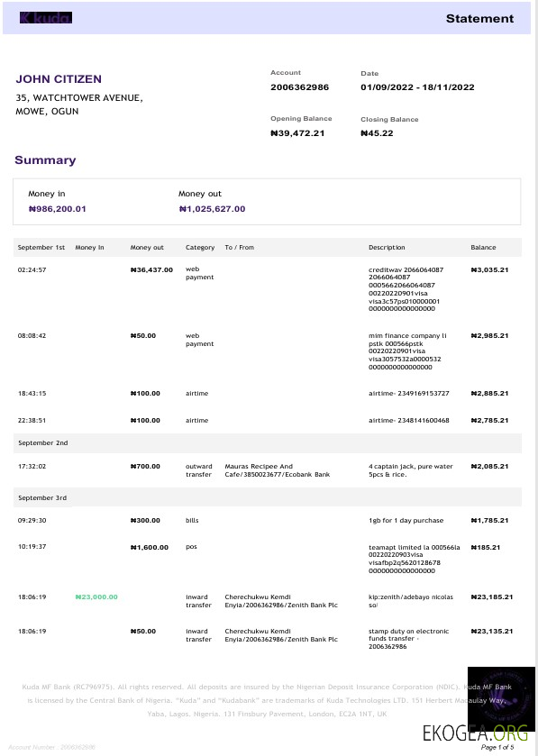Select transaction time '17:32:02'
Image resolution: width=538 pixels, height=756 pixels.
32,466
